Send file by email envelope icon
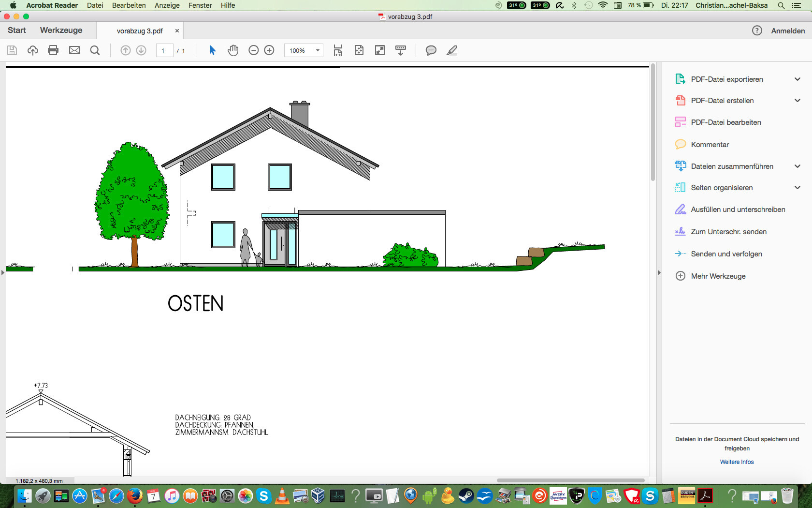Image resolution: width=812 pixels, height=508 pixels. click(x=74, y=50)
